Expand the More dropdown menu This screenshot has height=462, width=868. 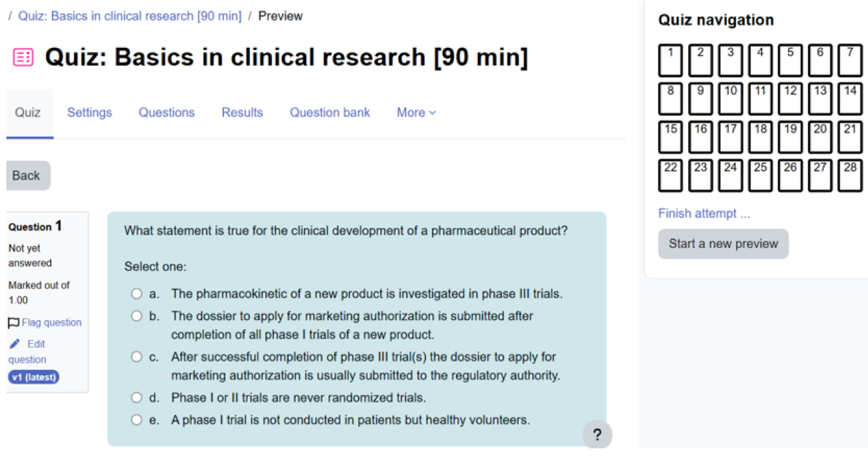click(x=416, y=113)
